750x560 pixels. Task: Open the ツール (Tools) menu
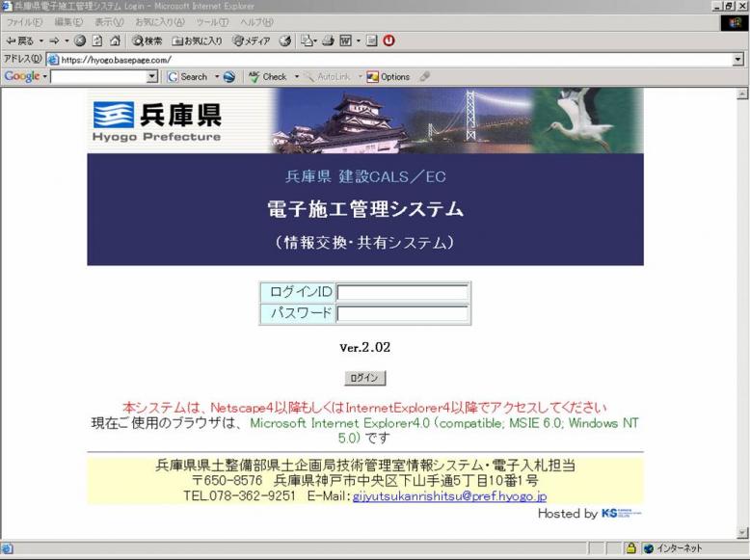pos(211,22)
